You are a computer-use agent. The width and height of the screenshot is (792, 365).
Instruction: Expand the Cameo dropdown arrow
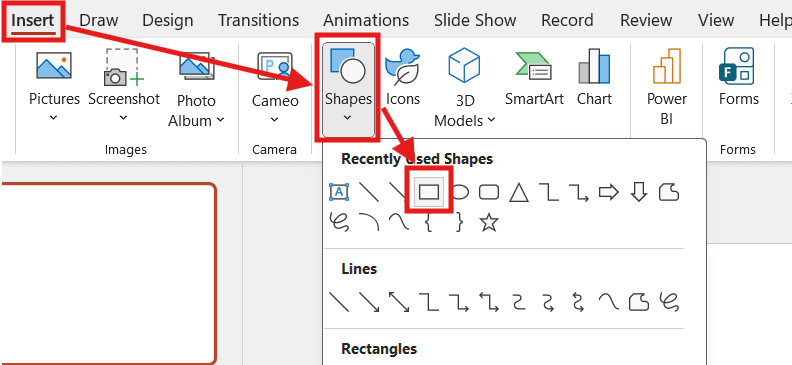pyautogui.click(x=275, y=120)
